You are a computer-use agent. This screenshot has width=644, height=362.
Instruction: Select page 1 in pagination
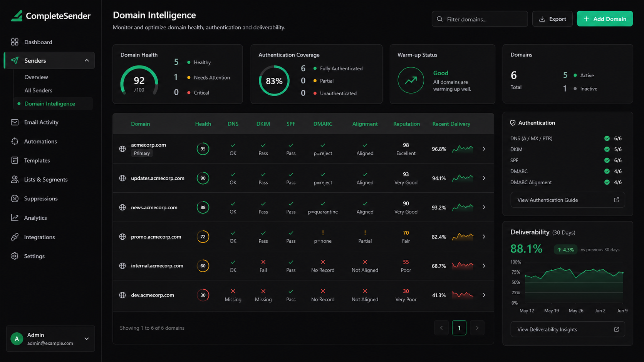point(459,328)
